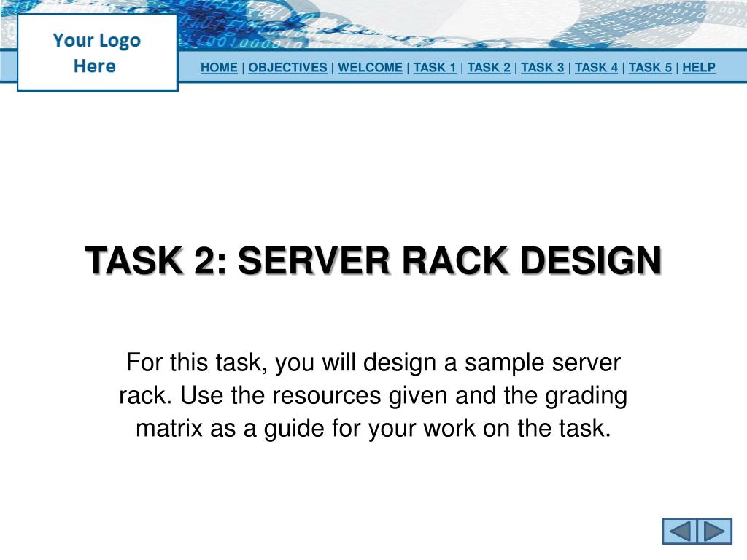Screen dimensions: 747x560
Task: Go to TASK 1 page
Action: 435,68
